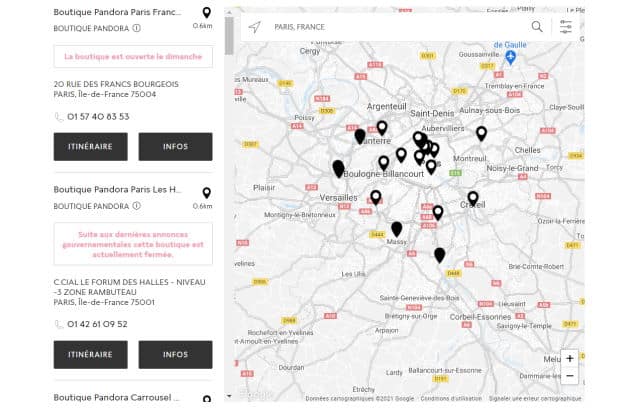This screenshot has height=411, width=640.
Task: Click address text 'C.CIAL LE FORUM DES HALLES - NIVEAU'
Action: pyautogui.click(x=129, y=282)
